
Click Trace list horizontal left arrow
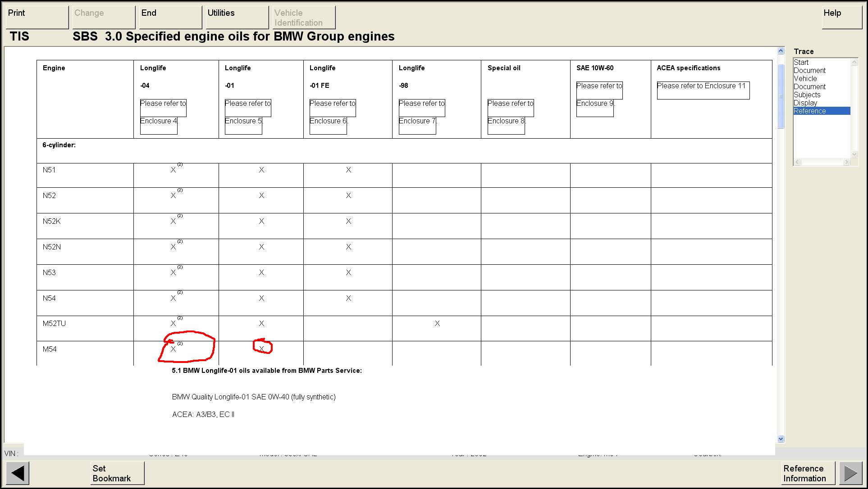click(797, 162)
